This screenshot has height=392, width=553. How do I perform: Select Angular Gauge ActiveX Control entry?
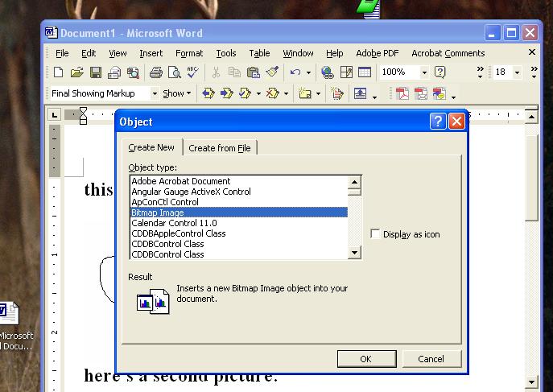coord(239,192)
